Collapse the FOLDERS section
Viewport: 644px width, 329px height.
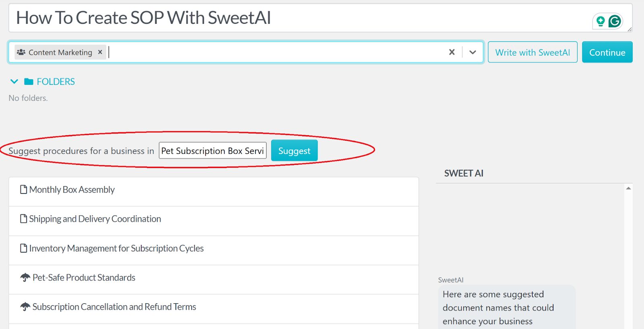[x=14, y=81]
